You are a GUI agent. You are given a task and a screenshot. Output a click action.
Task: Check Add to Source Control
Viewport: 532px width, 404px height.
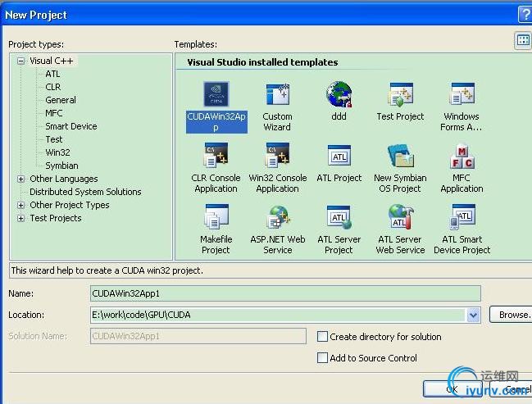pos(322,358)
